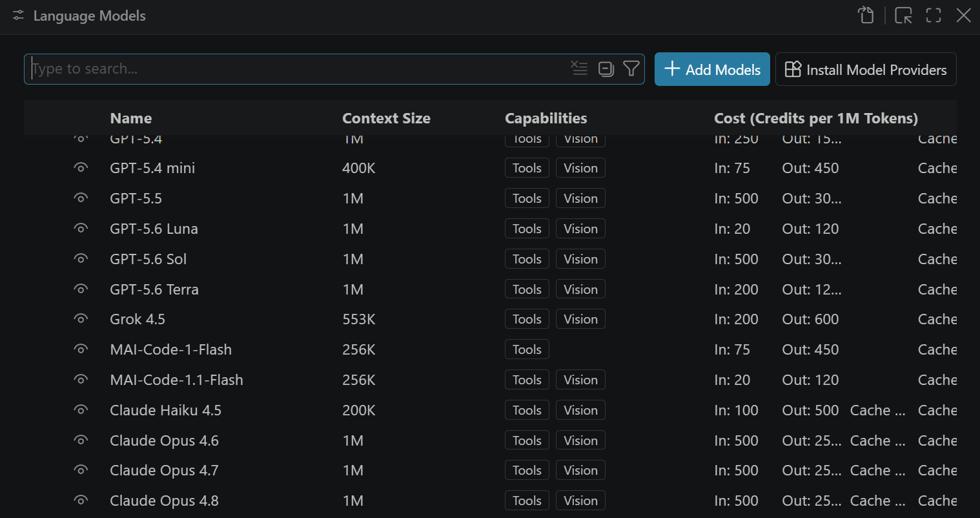The image size is (980, 518).
Task: Select the Claude Opus 4.7 row name
Action: [x=164, y=470]
